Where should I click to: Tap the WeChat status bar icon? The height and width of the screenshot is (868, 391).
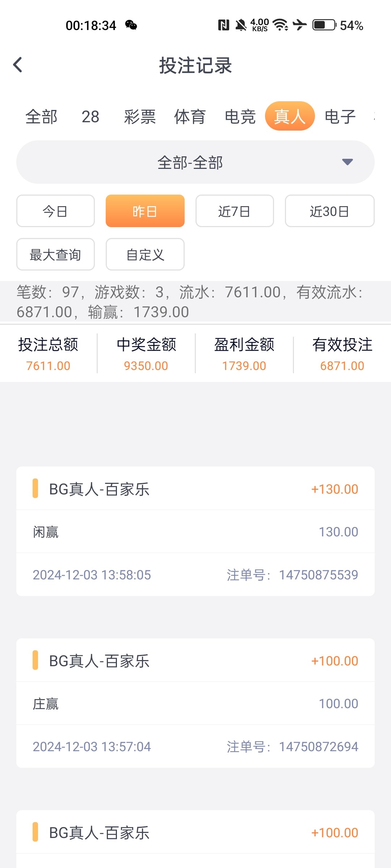tap(131, 25)
